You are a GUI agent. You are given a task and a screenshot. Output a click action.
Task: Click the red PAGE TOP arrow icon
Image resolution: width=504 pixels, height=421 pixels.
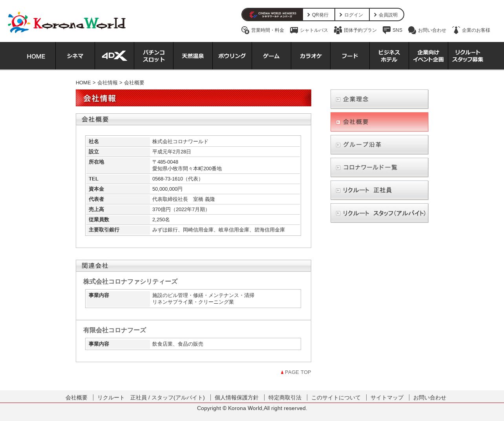[282, 372]
